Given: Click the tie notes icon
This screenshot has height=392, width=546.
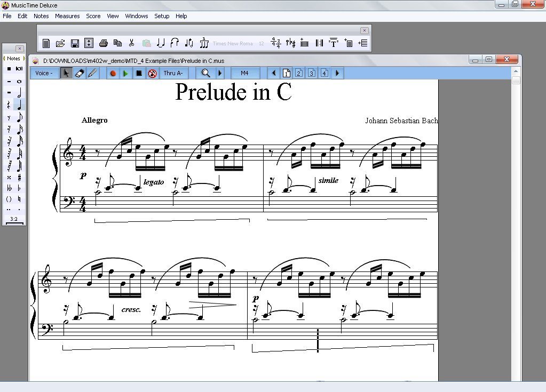Looking at the screenshot, I should pyautogui.click(x=161, y=43).
